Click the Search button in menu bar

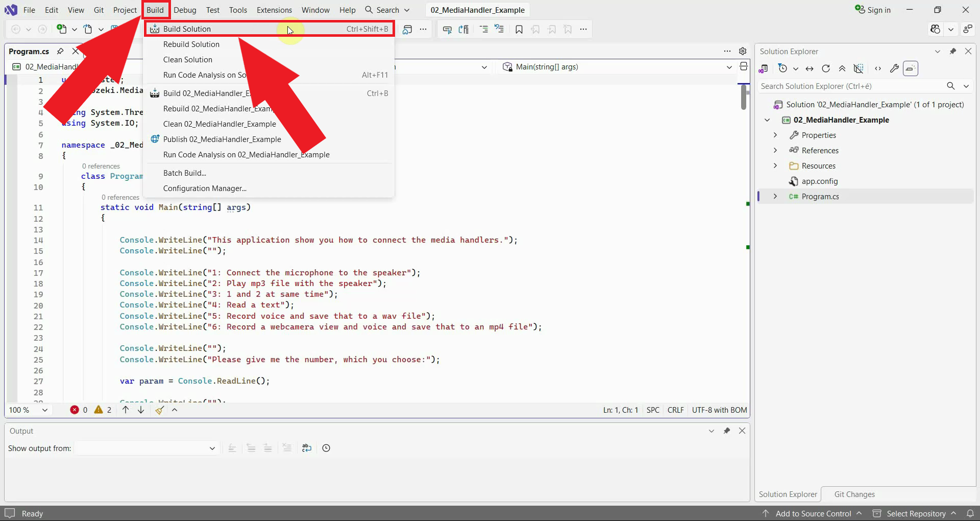[x=387, y=10]
